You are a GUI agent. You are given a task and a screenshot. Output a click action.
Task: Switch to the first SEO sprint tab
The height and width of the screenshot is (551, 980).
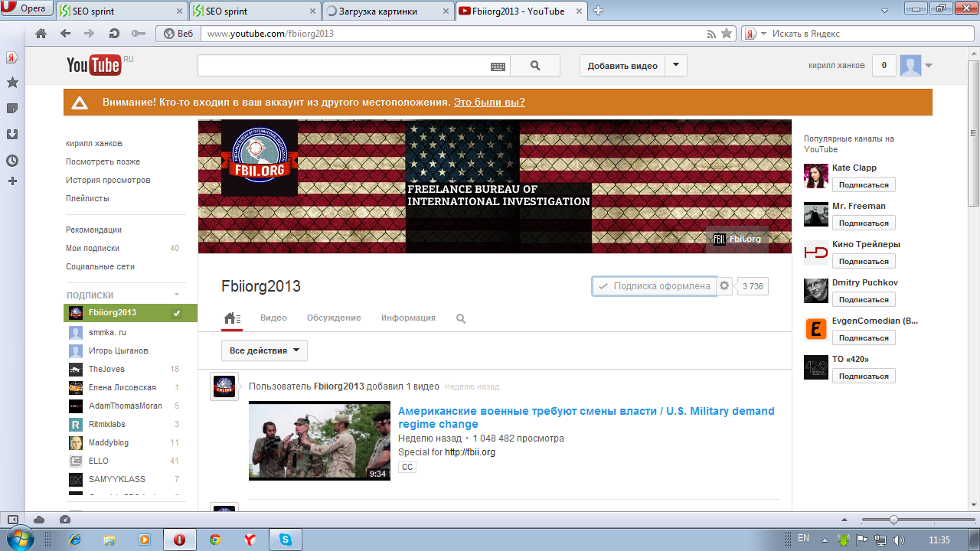coord(122,11)
